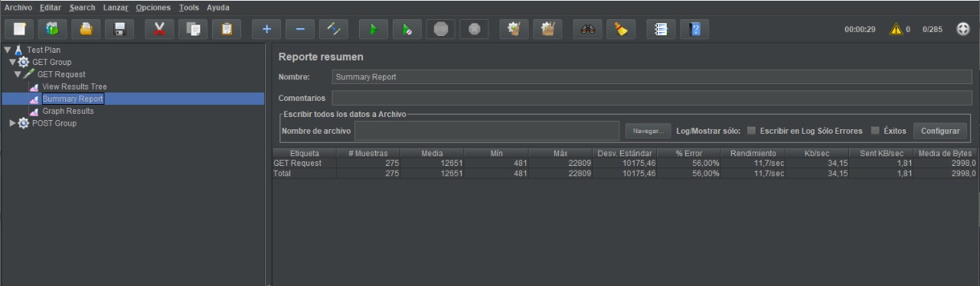Click the Nombre text field

(652, 77)
